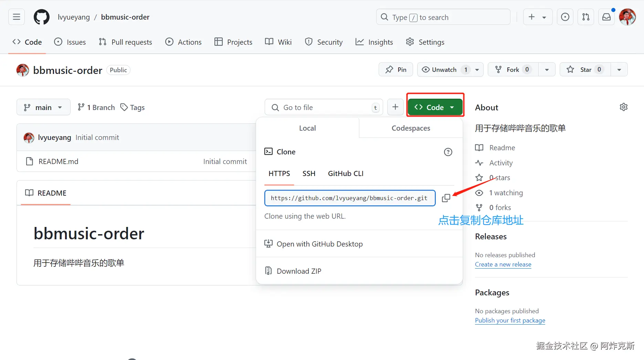Open the issues inbox icon in header
The image size is (644, 360).
pyautogui.click(x=565, y=17)
